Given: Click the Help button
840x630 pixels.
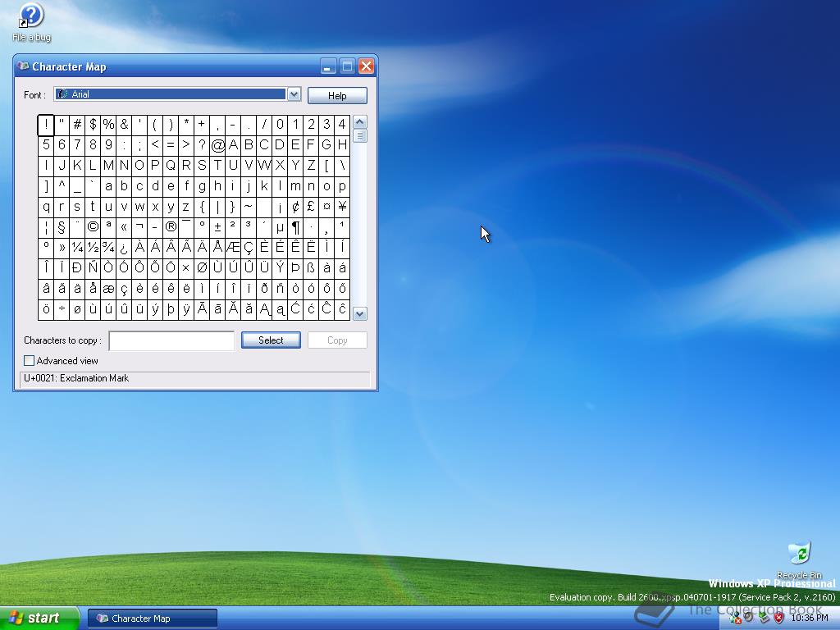Looking at the screenshot, I should tap(337, 95).
